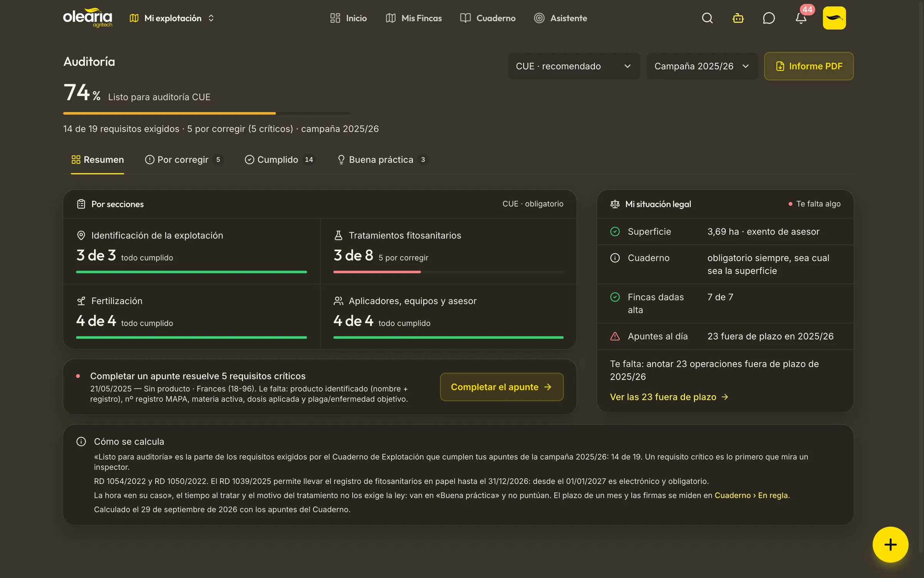Click the Olearia agritech logo

(x=88, y=18)
